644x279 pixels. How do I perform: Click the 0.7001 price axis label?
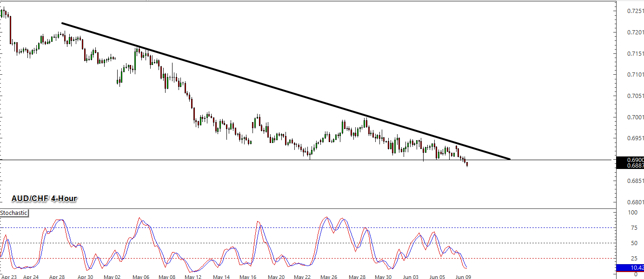635,117
